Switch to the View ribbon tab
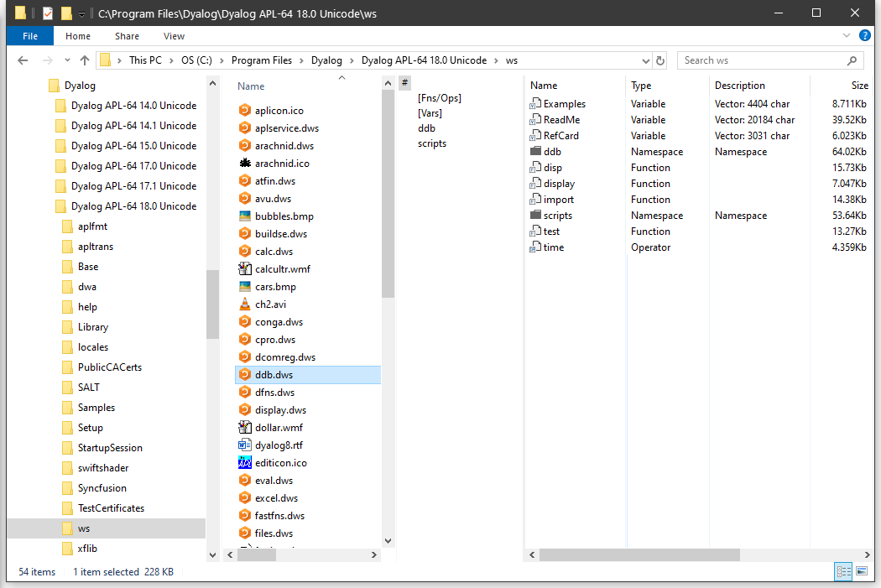The width and height of the screenshot is (881, 588). click(x=174, y=36)
